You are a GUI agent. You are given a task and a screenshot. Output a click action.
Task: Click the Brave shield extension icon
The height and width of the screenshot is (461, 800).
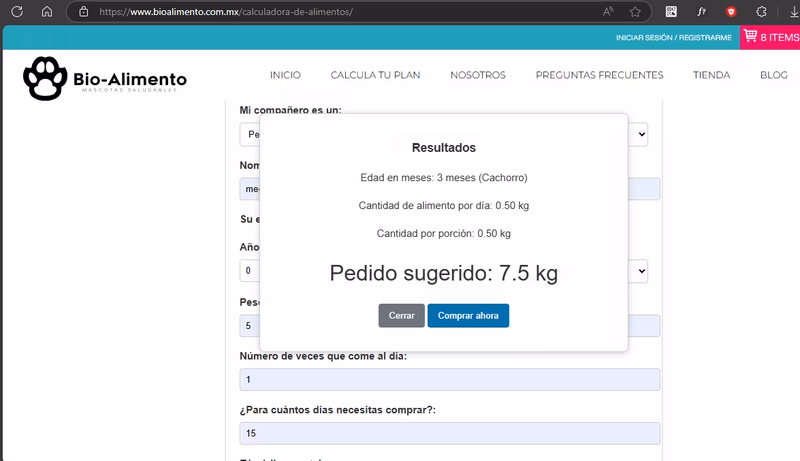coord(731,12)
